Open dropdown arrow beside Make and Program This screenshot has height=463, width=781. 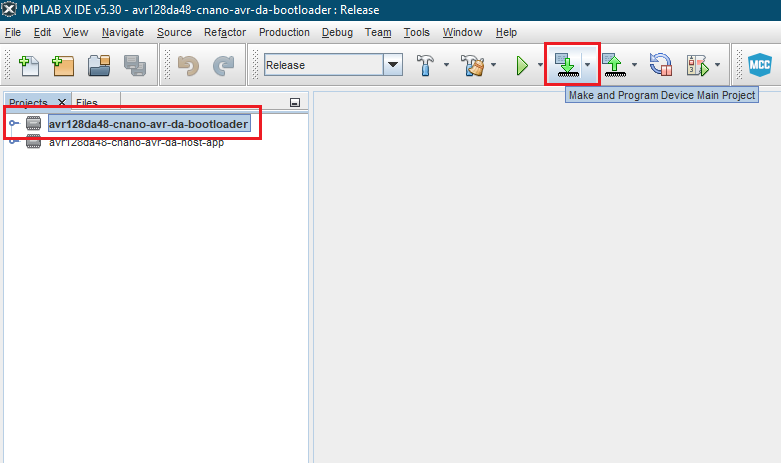click(x=588, y=65)
